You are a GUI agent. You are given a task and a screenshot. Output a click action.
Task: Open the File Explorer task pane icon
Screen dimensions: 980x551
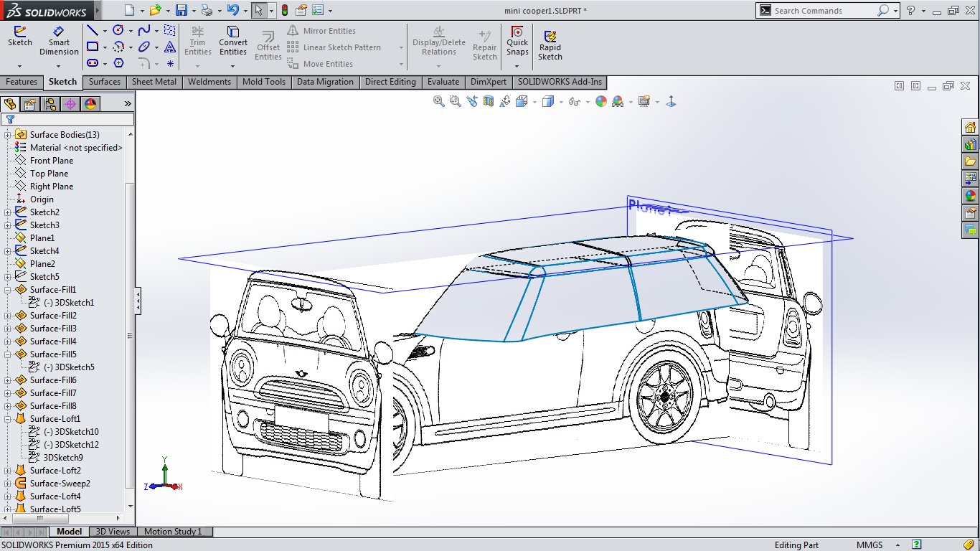(970, 161)
